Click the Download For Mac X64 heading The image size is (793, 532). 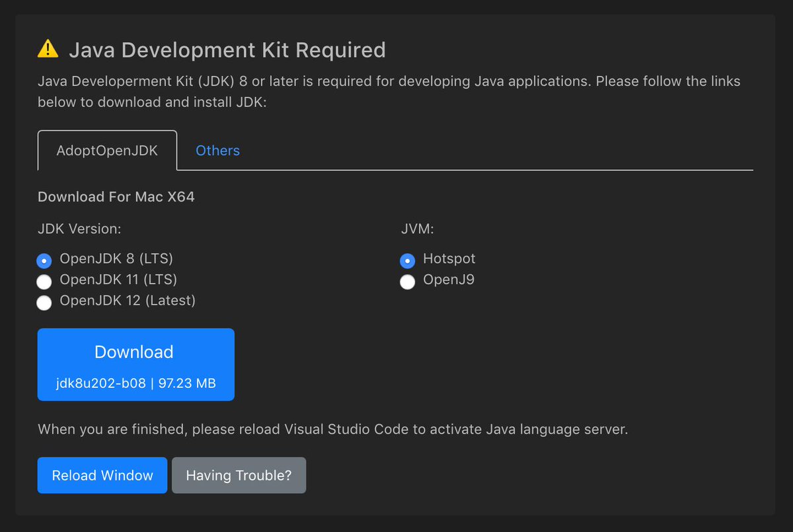(116, 196)
